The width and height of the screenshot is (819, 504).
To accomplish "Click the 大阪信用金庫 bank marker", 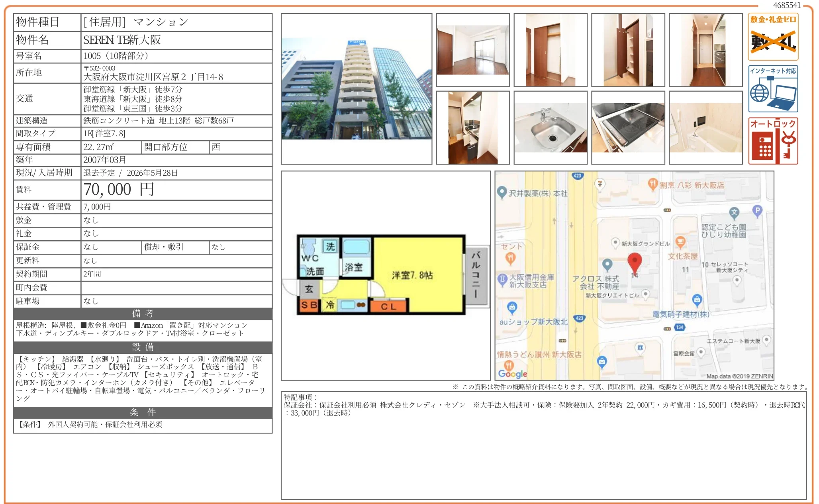I will 502,279.
